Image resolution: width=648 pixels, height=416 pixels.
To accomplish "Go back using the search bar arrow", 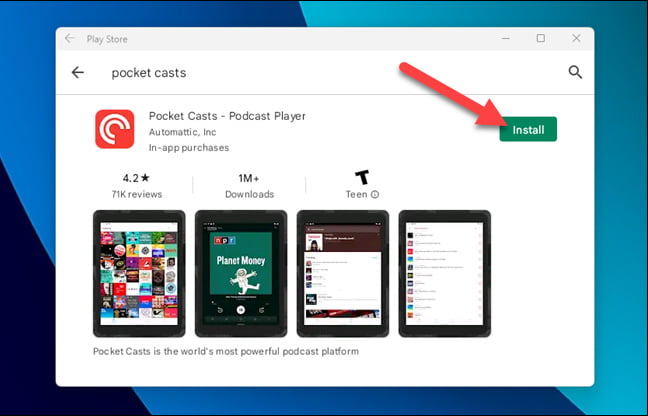I will pyautogui.click(x=78, y=73).
